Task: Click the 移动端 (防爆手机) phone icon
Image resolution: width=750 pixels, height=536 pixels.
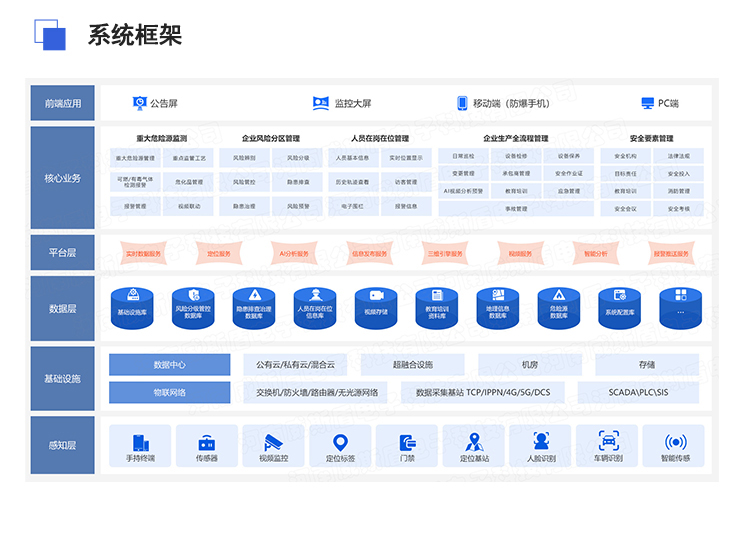Action: (x=462, y=103)
